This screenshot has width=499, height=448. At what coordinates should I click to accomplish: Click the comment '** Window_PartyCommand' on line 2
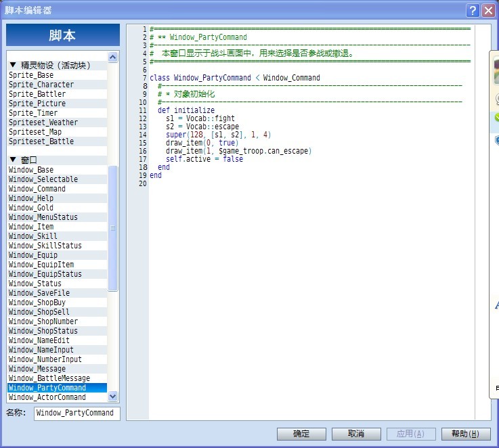[202, 37]
